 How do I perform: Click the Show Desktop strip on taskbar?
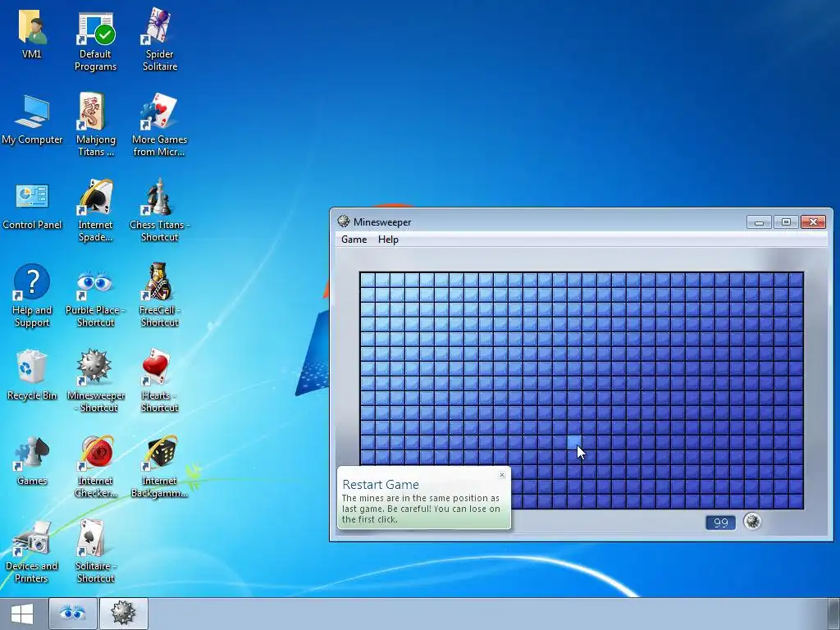click(834, 614)
